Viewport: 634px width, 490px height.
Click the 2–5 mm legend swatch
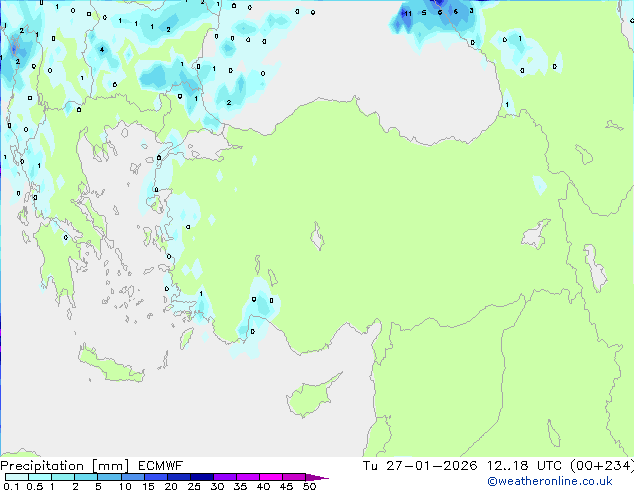pyautogui.click(x=86, y=477)
